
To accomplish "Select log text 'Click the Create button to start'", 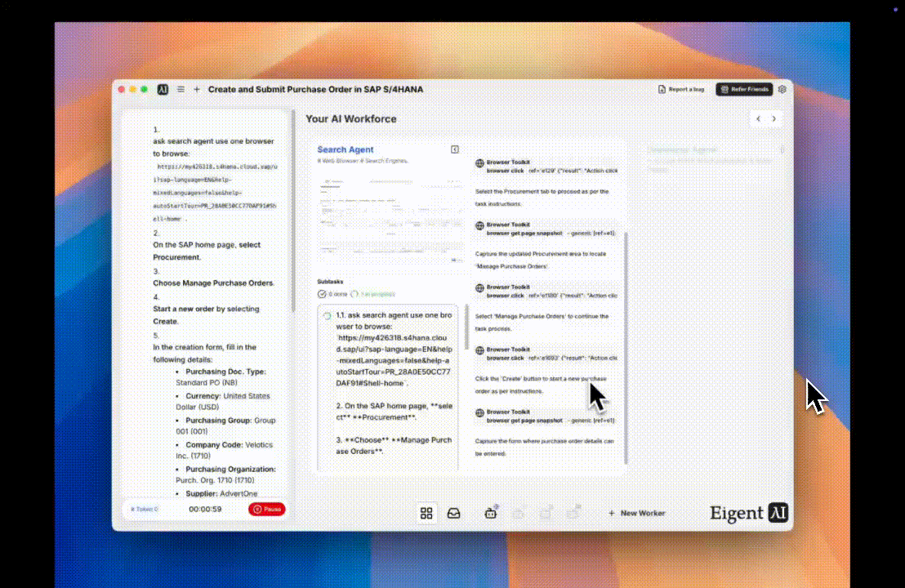I will point(540,385).
